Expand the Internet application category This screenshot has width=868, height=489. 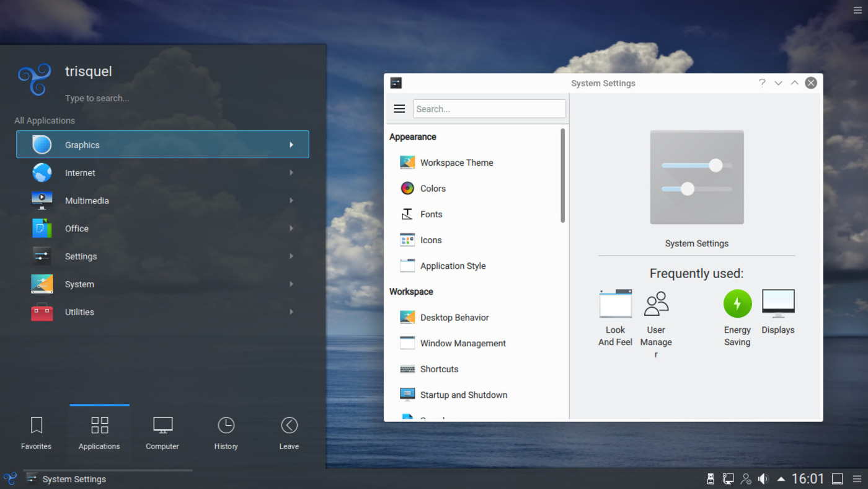162,173
